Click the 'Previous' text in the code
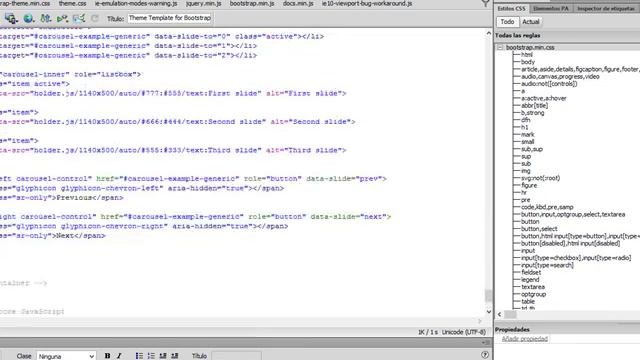 (74, 198)
